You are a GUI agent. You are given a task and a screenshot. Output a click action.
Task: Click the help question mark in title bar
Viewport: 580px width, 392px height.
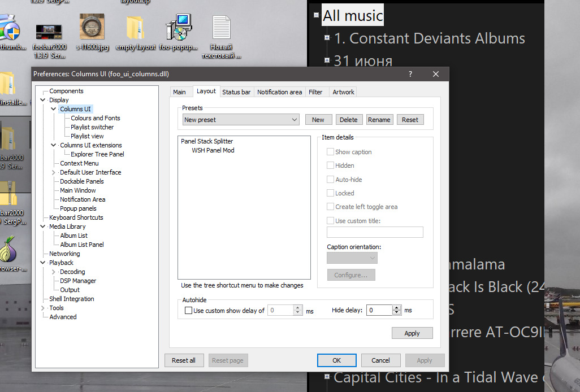pyautogui.click(x=410, y=74)
